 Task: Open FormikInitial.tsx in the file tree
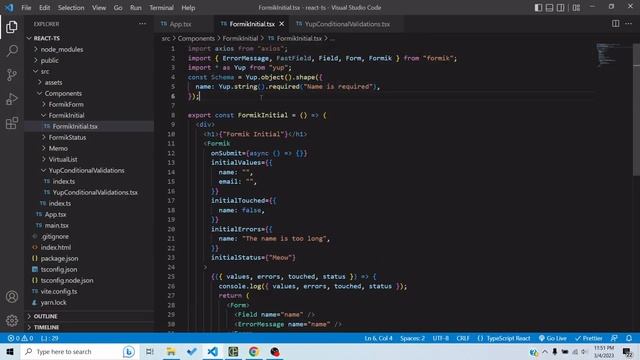tap(89, 127)
